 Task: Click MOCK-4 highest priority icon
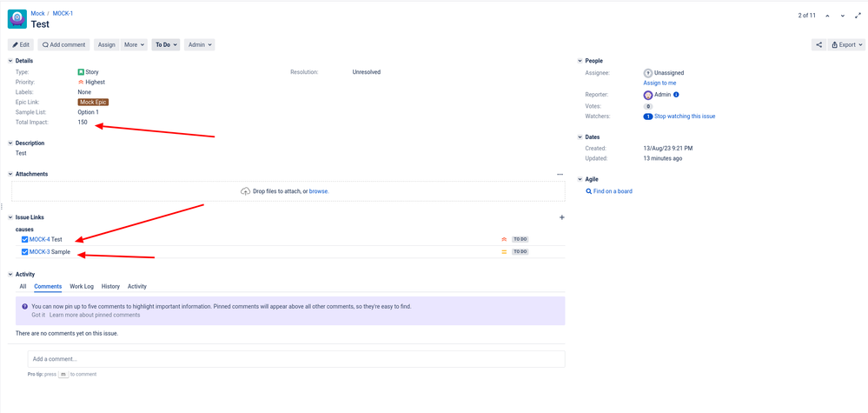pos(504,239)
